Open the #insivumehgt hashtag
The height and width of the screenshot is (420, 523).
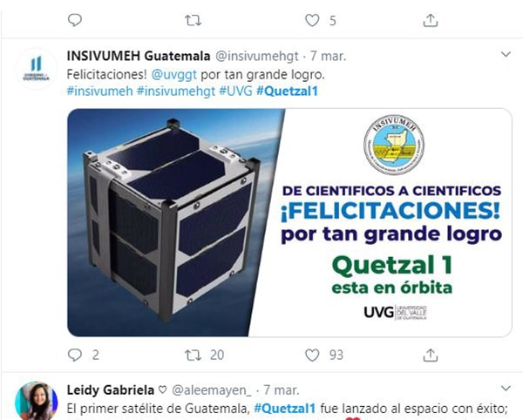pos(176,91)
